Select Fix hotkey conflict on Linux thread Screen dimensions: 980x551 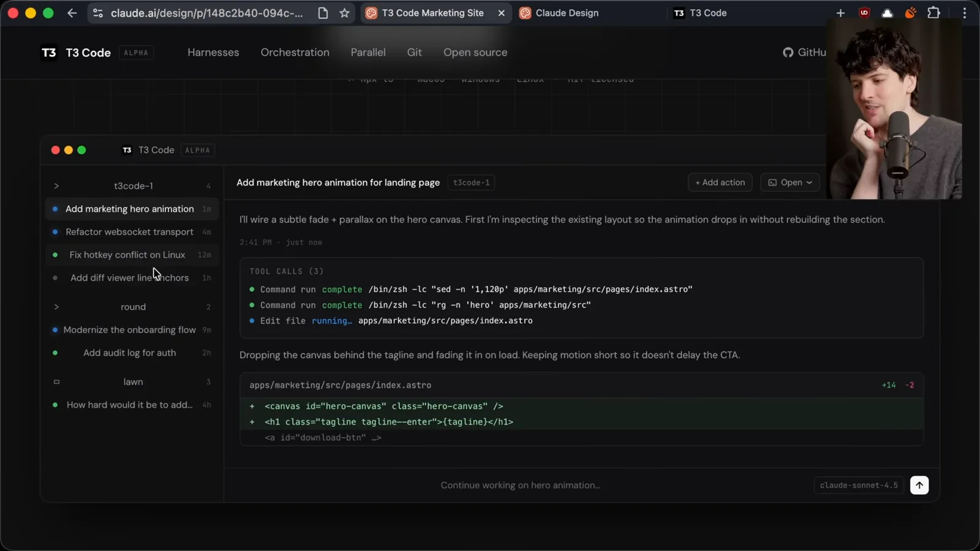pyautogui.click(x=132, y=255)
